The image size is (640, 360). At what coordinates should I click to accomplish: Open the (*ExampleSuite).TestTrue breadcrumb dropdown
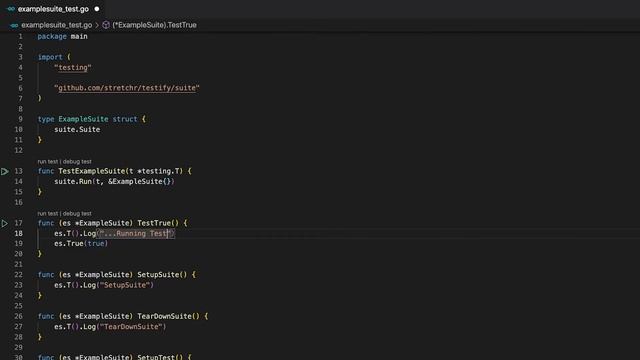154,25
